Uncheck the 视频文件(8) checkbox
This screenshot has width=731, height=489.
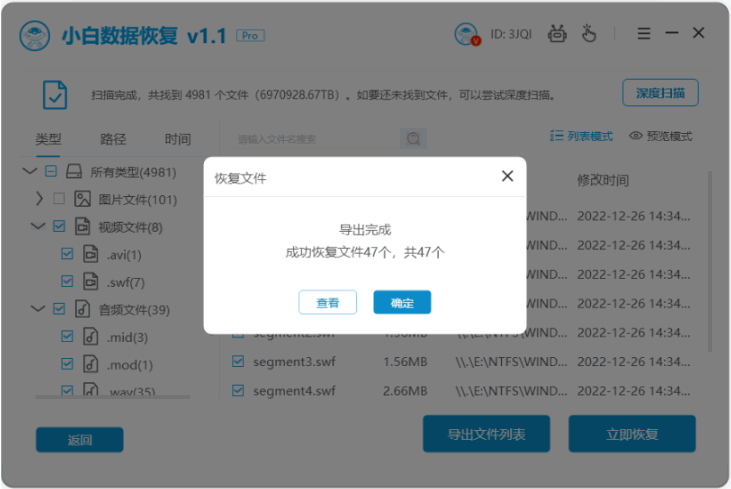[59, 227]
